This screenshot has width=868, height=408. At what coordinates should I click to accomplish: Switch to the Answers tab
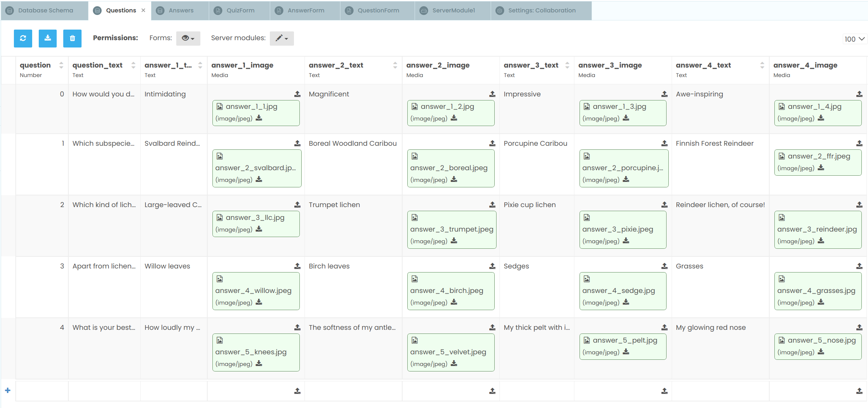pos(181,11)
